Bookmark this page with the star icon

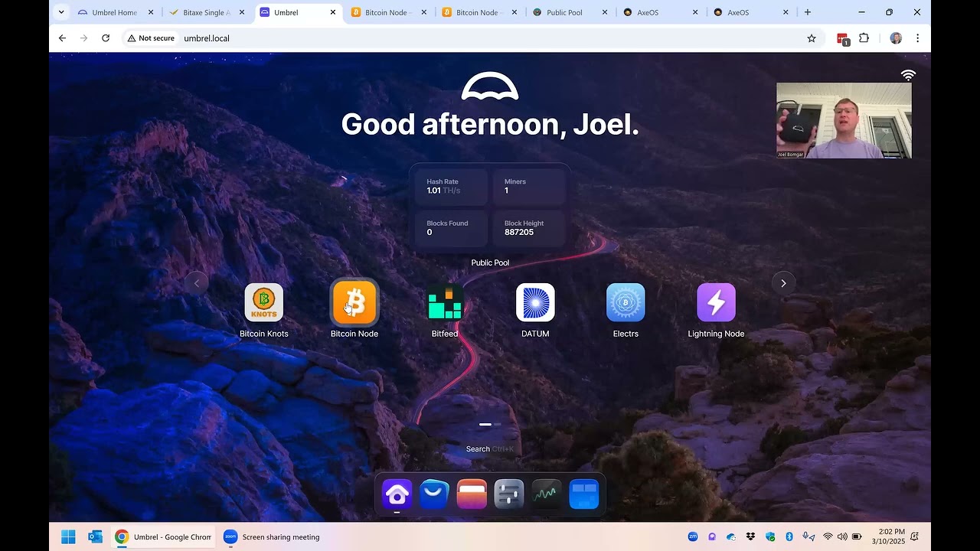tap(812, 38)
